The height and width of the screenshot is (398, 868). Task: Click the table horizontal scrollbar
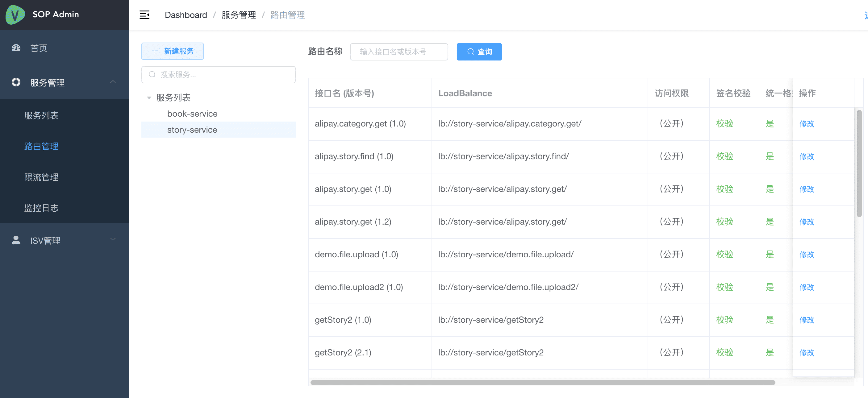[543, 383]
